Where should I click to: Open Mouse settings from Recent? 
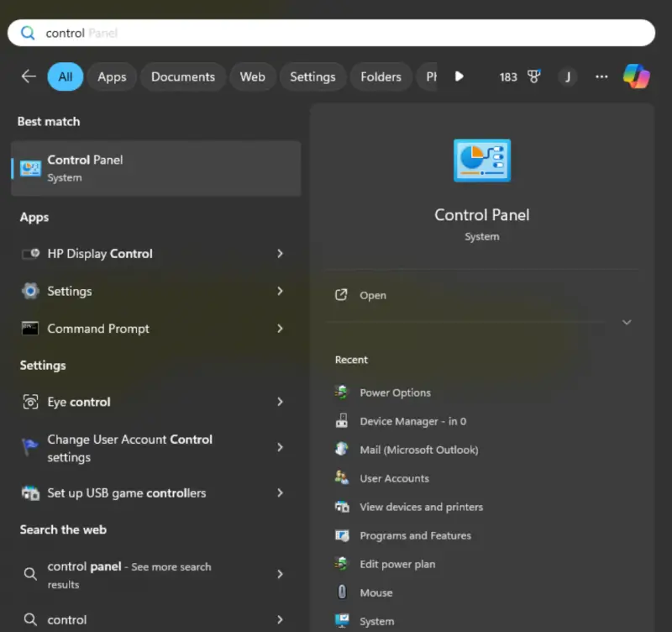375,592
